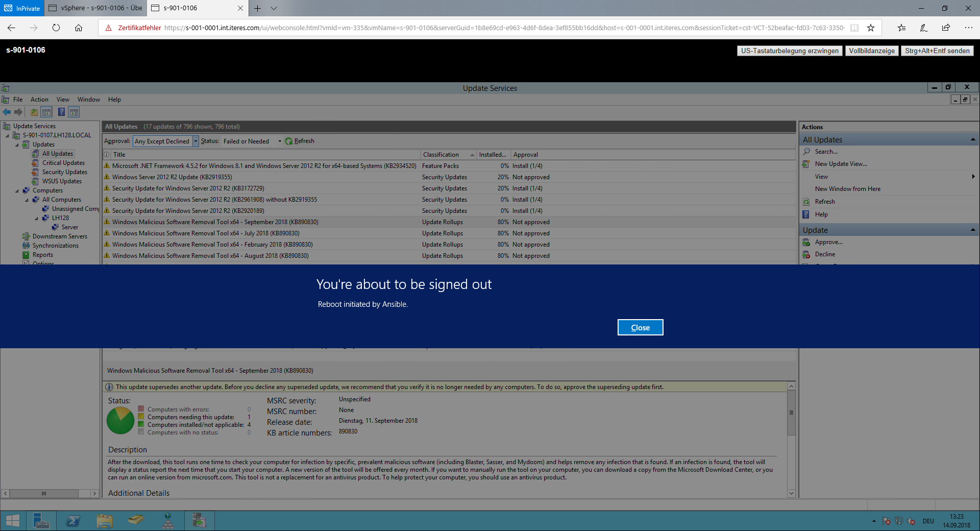Image resolution: width=980 pixels, height=531 pixels.
Task: Open the Help menu
Action: click(x=114, y=100)
